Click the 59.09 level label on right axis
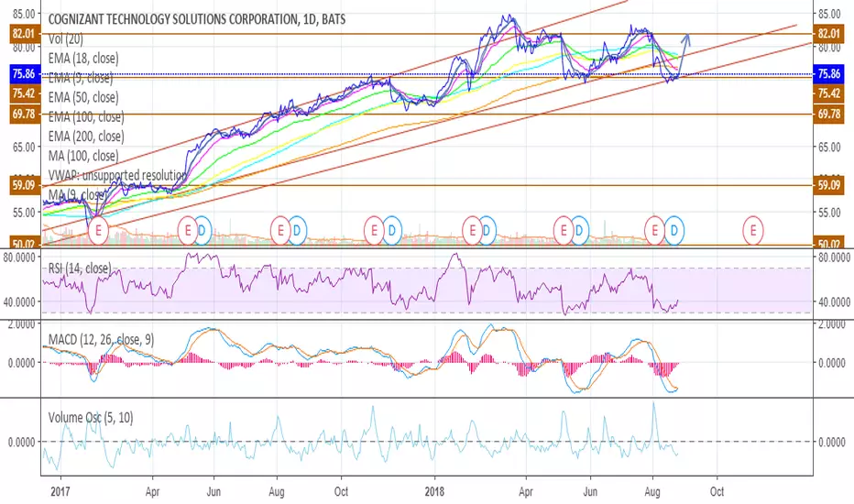The image size is (854, 504). point(828,185)
